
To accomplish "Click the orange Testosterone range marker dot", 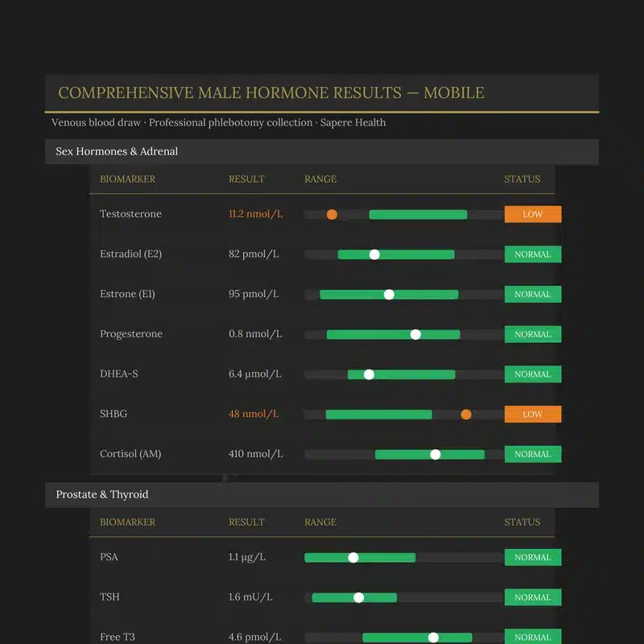I will [x=332, y=214].
